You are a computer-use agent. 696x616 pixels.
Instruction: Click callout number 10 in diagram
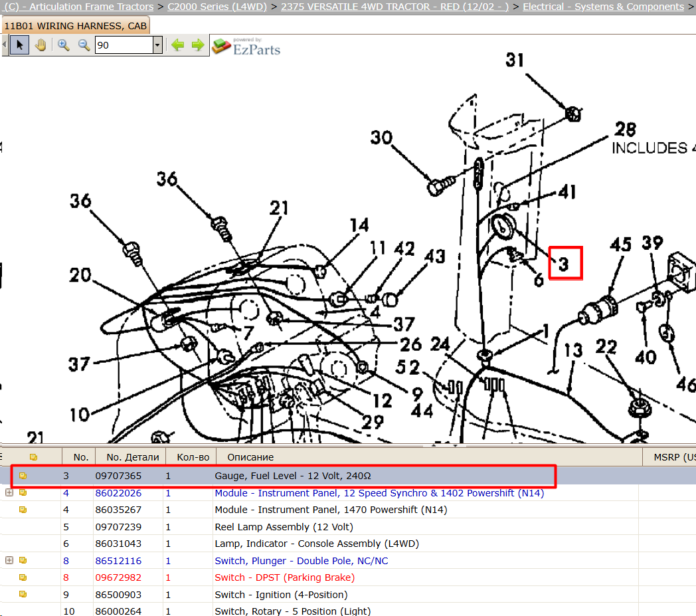coord(80,415)
